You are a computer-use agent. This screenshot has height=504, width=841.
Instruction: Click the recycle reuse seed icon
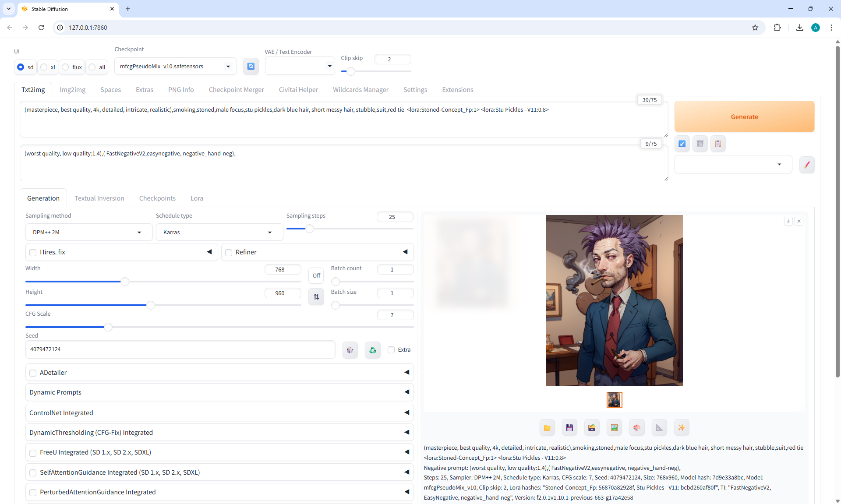click(x=372, y=350)
